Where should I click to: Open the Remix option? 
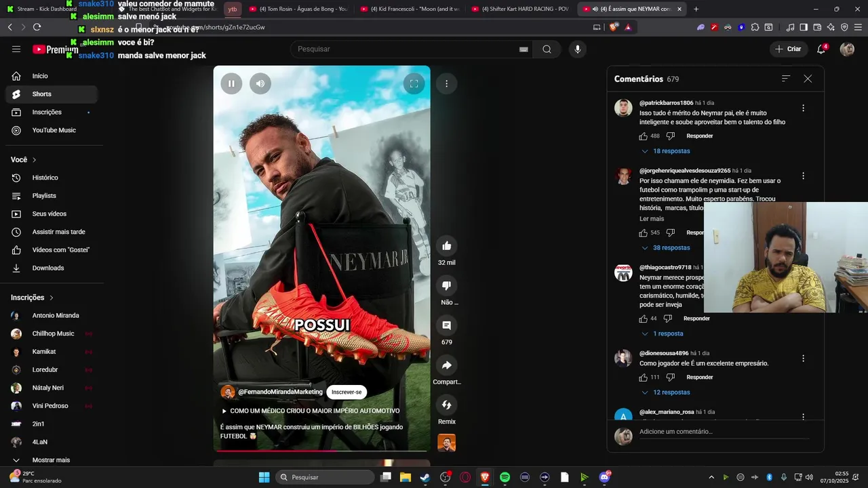coord(446,405)
